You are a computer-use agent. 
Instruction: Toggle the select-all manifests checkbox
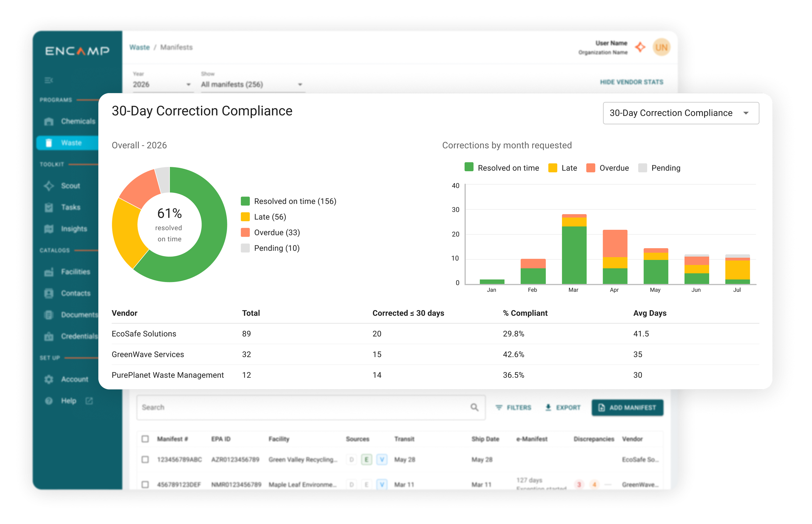pyautogui.click(x=145, y=439)
